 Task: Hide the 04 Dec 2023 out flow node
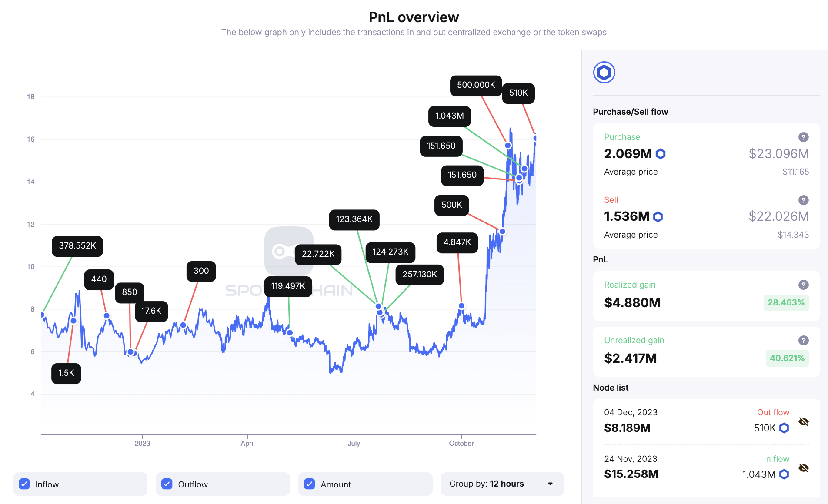click(x=803, y=422)
